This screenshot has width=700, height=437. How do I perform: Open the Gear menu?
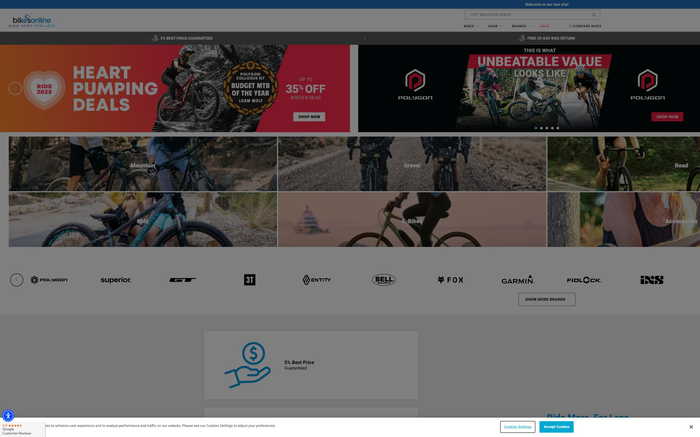pos(493,26)
